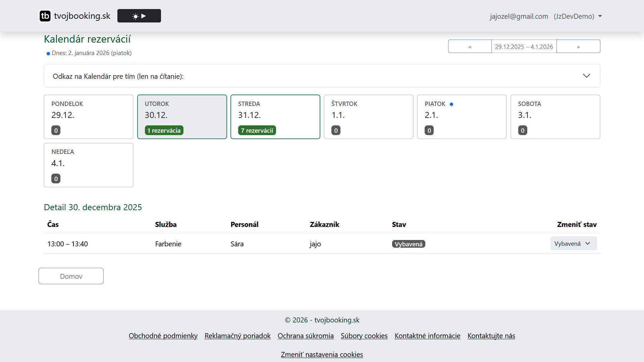644x362 pixels.
Task: Click the 7 rezervácií badge
Action: coord(257,130)
